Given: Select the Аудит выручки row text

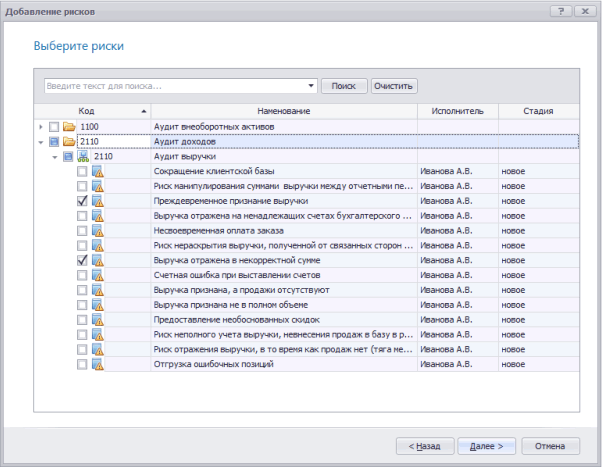Looking at the screenshot, I should pos(185,156).
